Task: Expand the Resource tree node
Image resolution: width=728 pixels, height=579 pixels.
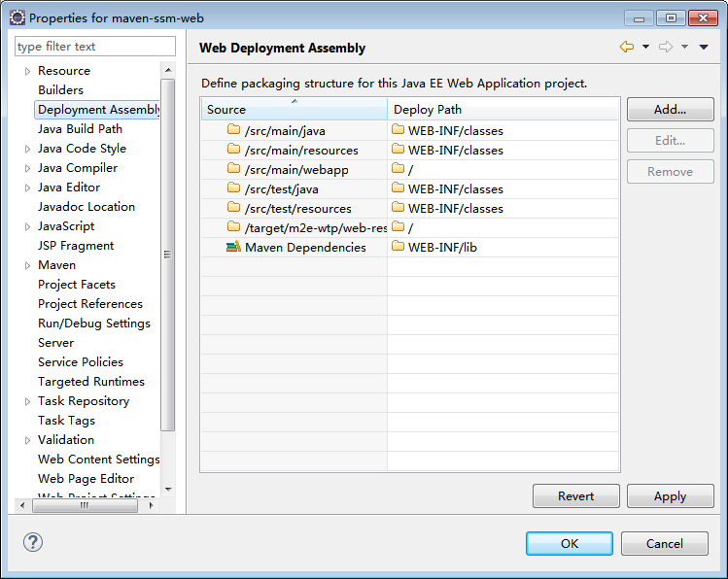Action: [x=27, y=71]
